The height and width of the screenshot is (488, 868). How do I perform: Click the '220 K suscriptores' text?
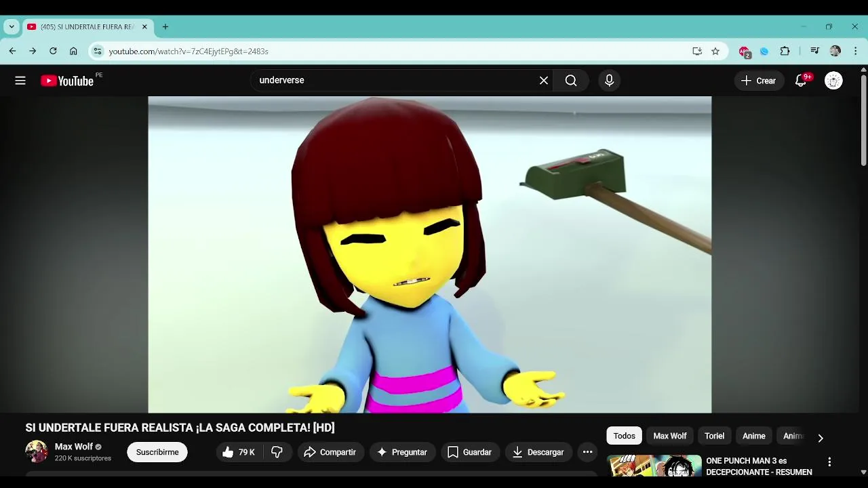[x=83, y=459]
